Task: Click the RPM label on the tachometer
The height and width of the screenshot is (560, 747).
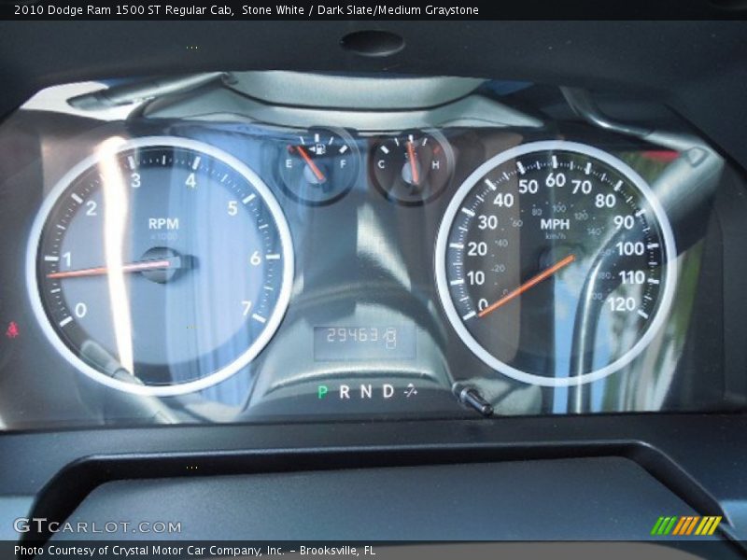Action: pyautogui.click(x=163, y=223)
